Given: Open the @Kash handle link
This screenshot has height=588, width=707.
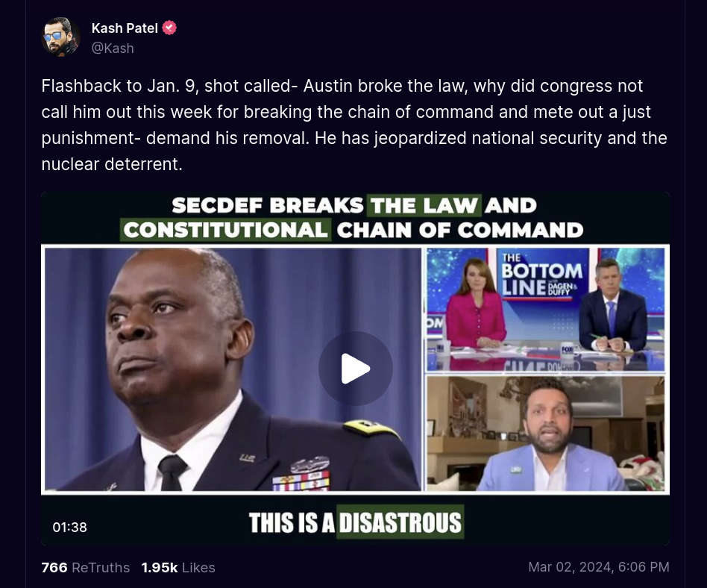Looking at the screenshot, I should [x=113, y=49].
